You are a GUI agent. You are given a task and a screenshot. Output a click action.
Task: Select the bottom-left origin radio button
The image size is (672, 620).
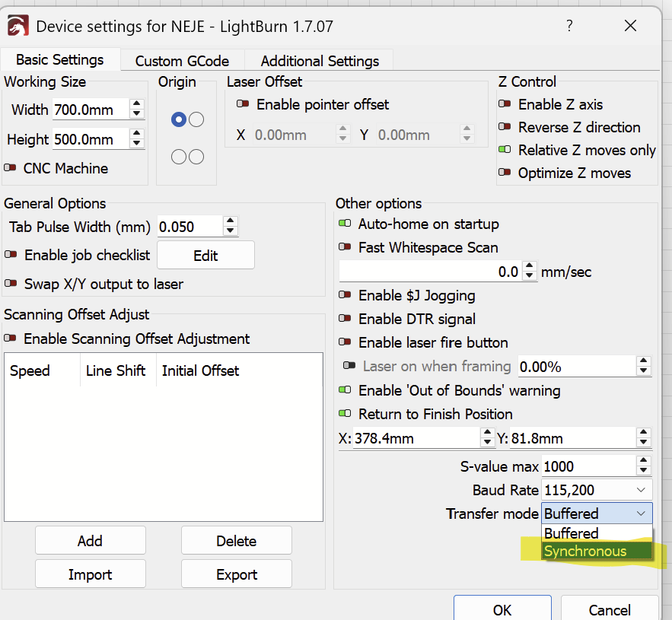[179, 157]
